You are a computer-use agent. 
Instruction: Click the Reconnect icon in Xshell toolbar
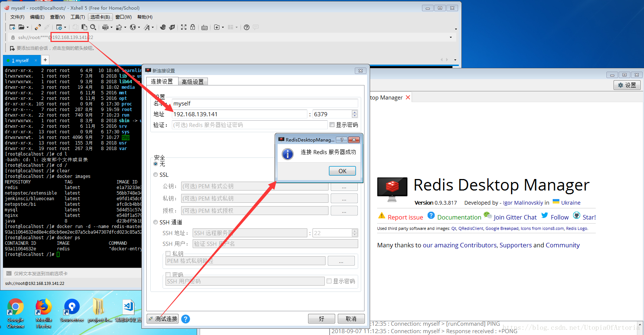click(38, 27)
